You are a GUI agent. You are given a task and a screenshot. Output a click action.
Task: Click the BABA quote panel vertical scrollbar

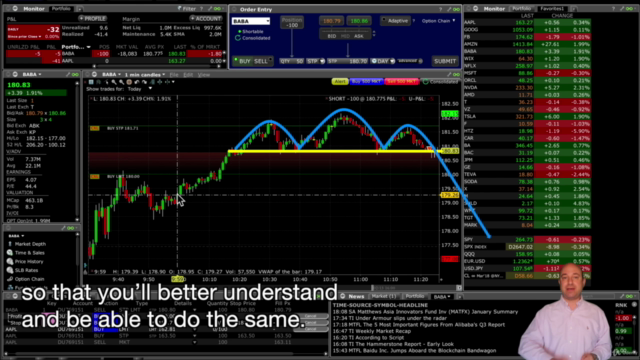point(77,151)
